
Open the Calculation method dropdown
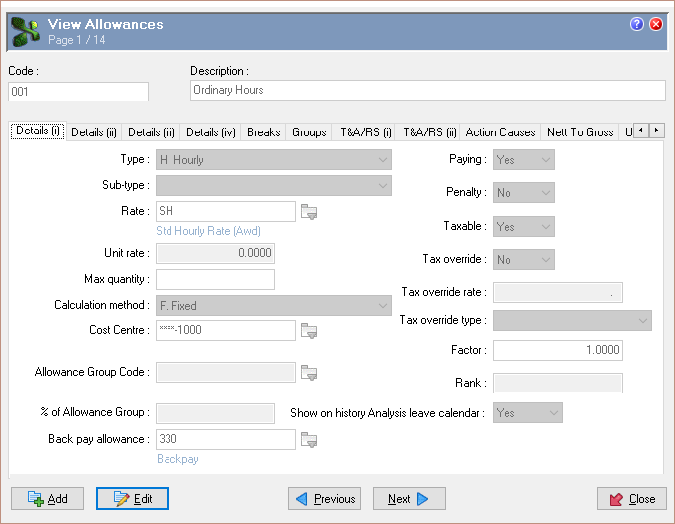(274, 306)
